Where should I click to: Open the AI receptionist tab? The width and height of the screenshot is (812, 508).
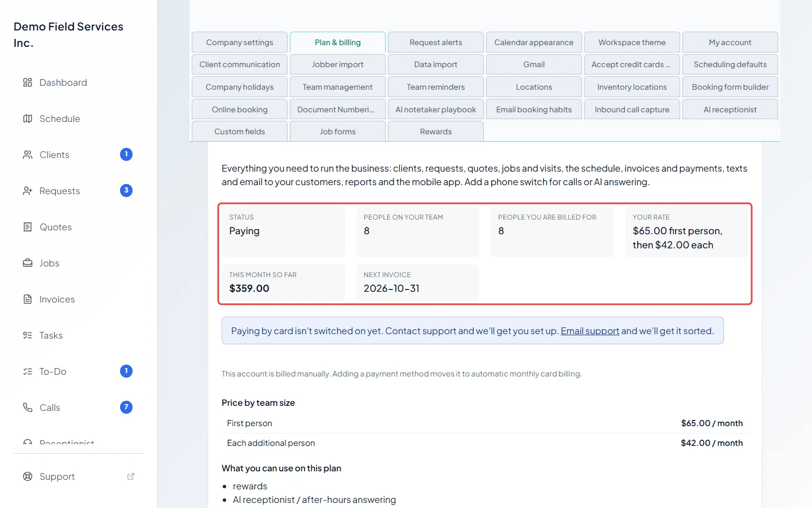coord(730,110)
